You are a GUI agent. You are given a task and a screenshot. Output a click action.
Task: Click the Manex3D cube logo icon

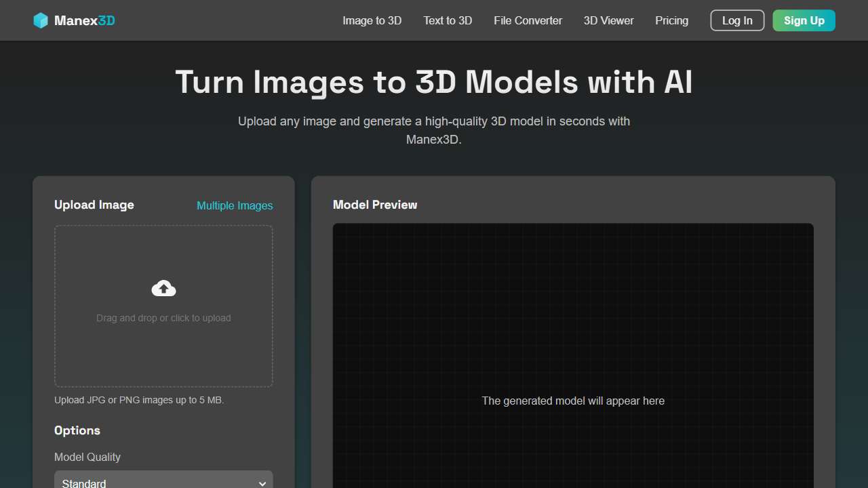coord(41,20)
